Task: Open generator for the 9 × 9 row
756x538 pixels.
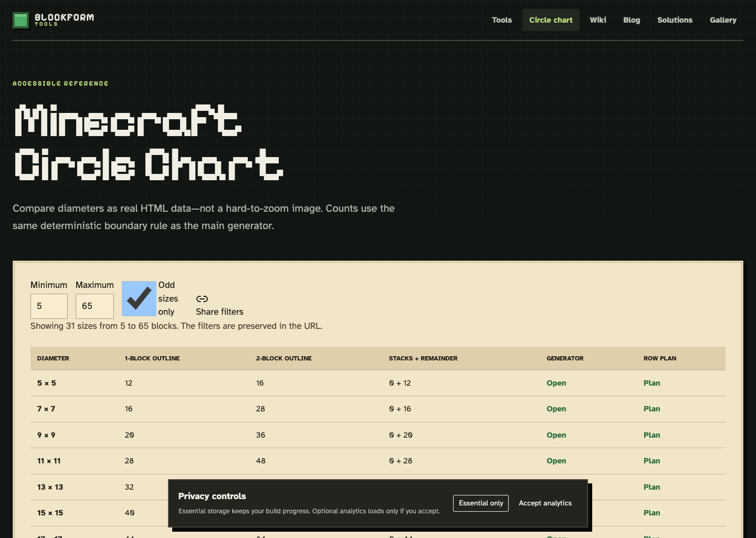Action: (x=556, y=435)
